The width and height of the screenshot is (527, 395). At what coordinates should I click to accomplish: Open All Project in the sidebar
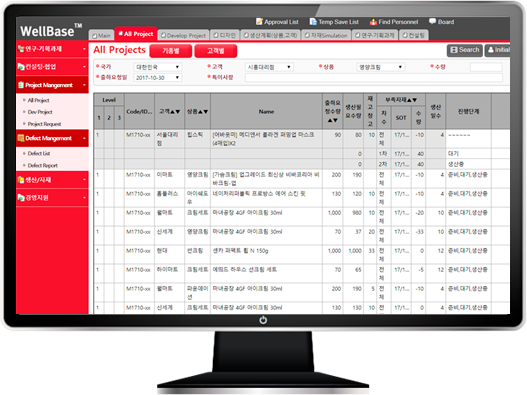pos(38,100)
